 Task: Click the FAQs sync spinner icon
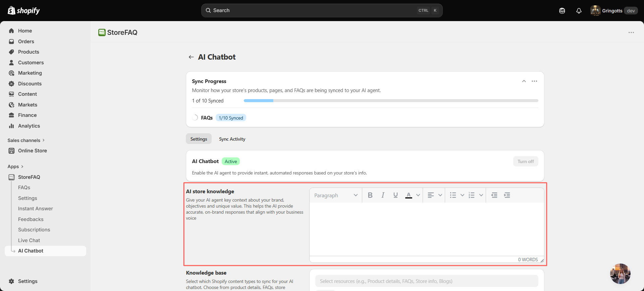point(195,118)
